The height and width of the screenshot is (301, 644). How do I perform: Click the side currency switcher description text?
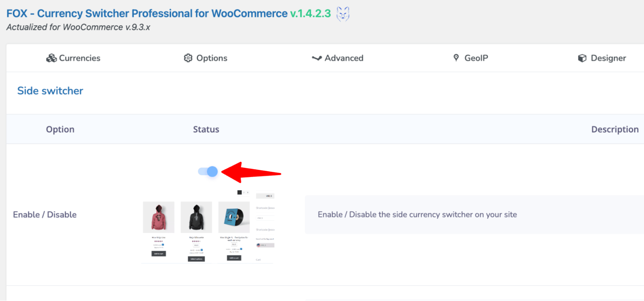(418, 215)
